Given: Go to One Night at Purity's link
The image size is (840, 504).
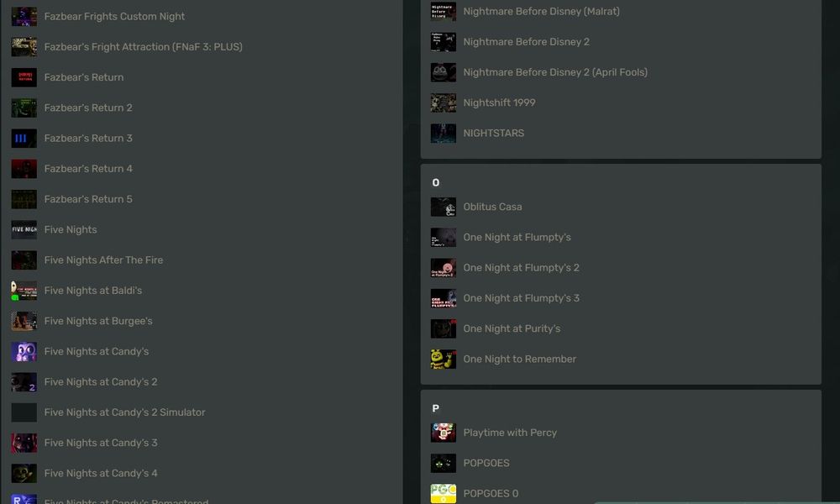Looking at the screenshot, I should coord(512,328).
